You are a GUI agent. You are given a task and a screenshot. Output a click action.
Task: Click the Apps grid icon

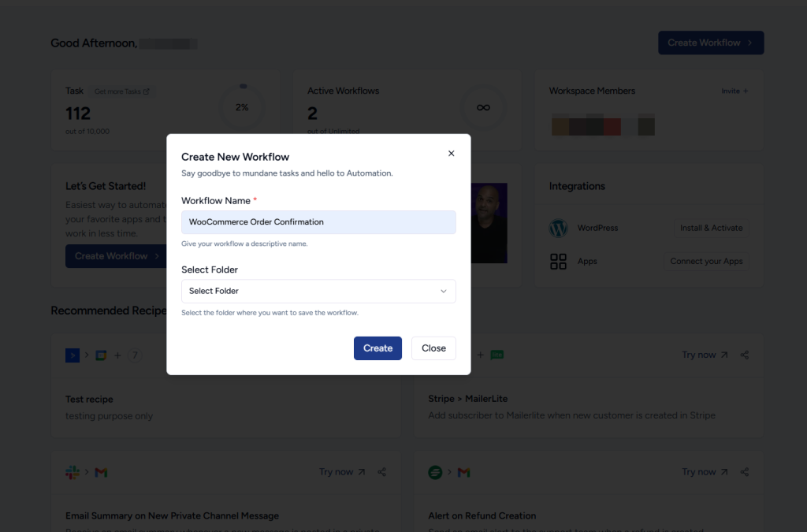click(559, 262)
